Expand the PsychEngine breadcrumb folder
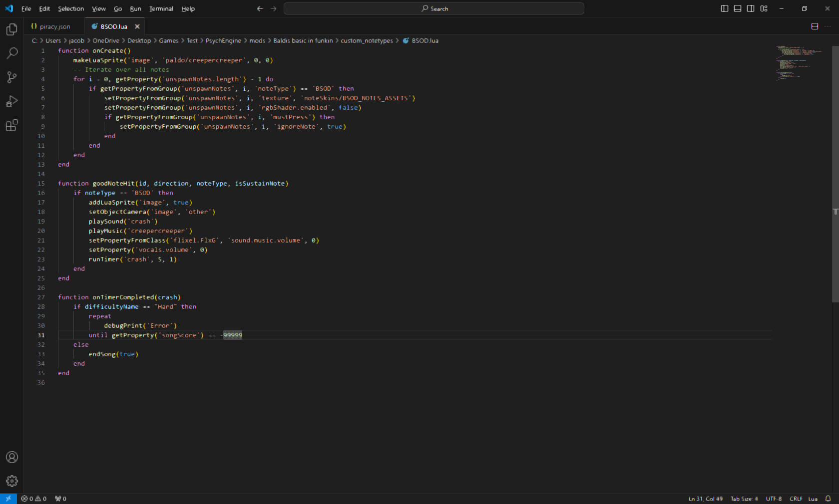Screen dimensions: 839x504 pos(223,41)
